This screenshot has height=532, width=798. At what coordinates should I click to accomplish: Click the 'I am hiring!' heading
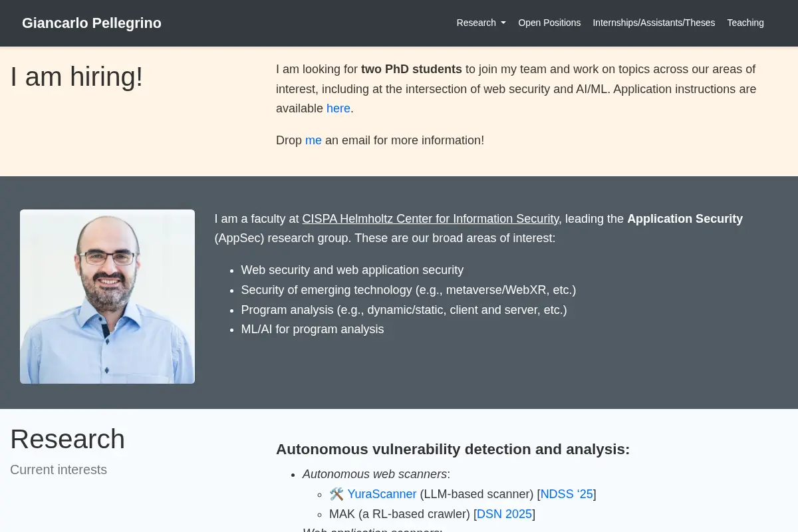[76, 77]
